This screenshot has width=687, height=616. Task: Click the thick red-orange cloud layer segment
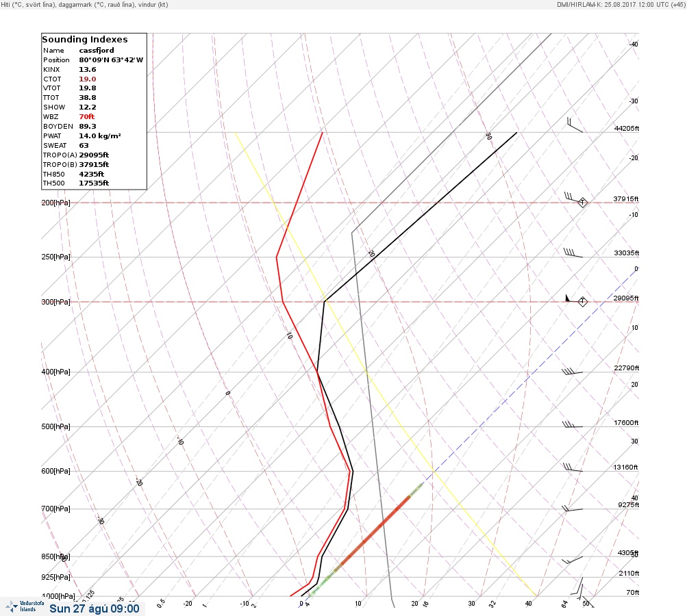(x=375, y=532)
